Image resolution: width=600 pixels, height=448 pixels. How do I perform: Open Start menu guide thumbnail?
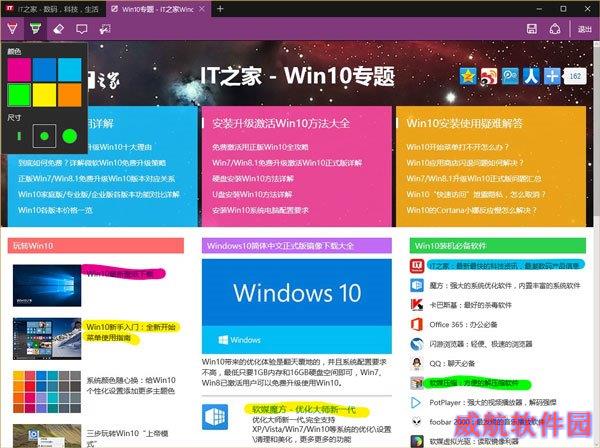tap(47, 339)
